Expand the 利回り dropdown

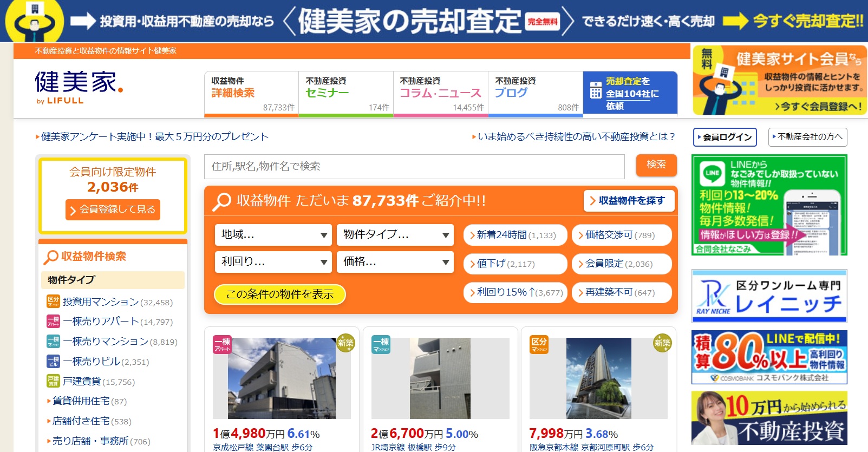tap(273, 262)
